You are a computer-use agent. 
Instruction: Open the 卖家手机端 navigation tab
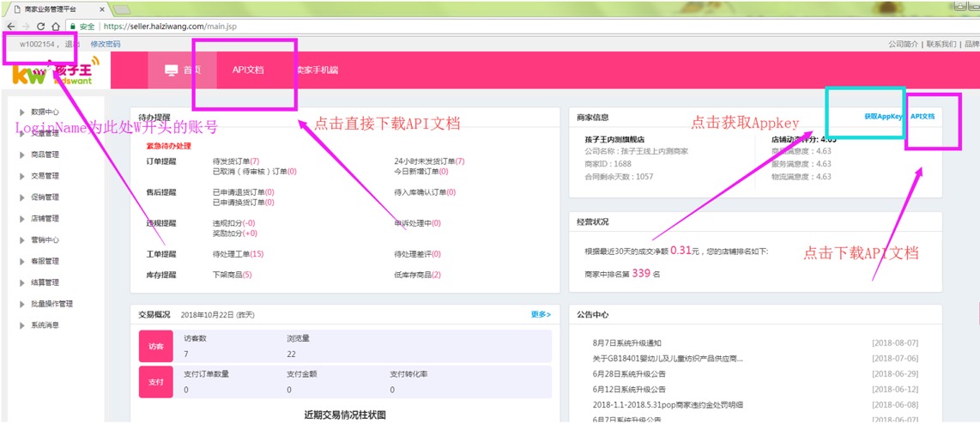(x=317, y=70)
